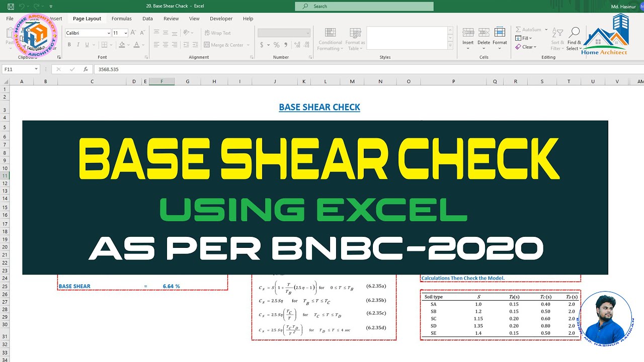Viewport: 644px width, 362px height.
Task: Apply the Font Color A swatch
Action: [x=136, y=45]
